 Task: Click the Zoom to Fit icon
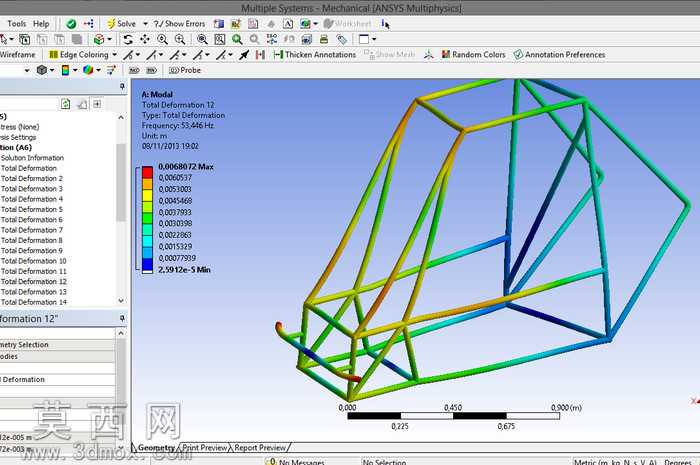pos(202,39)
